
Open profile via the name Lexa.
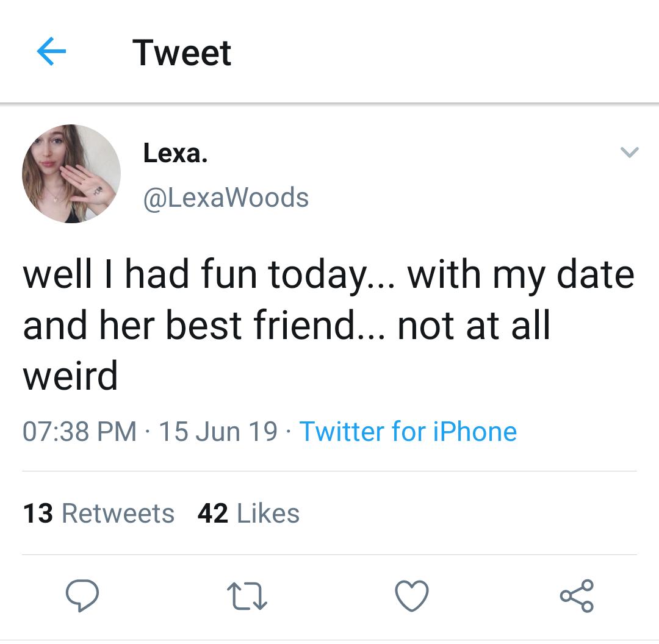click(x=175, y=153)
